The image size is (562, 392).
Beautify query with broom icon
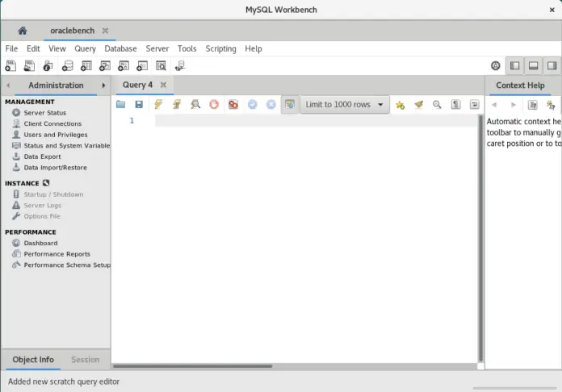point(418,105)
